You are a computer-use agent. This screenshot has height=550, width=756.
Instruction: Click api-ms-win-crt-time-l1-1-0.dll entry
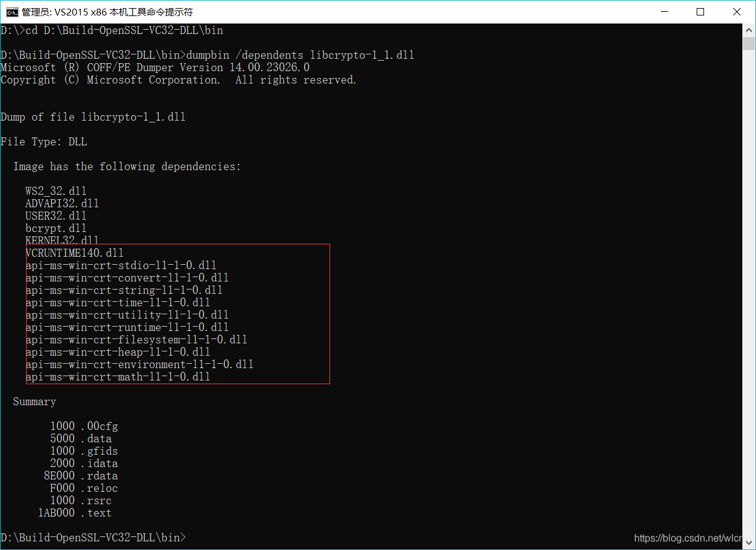click(118, 303)
